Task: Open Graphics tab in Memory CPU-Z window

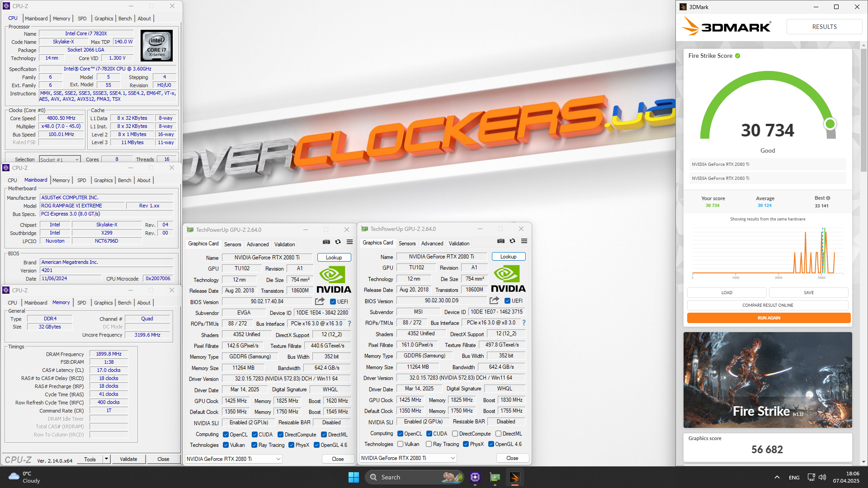Action: [104, 303]
